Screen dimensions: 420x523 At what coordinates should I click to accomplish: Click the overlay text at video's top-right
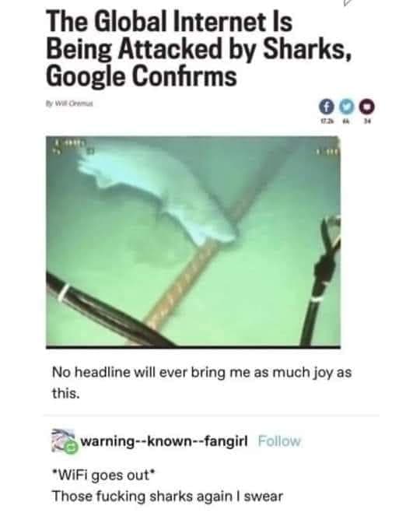coord(329,151)
